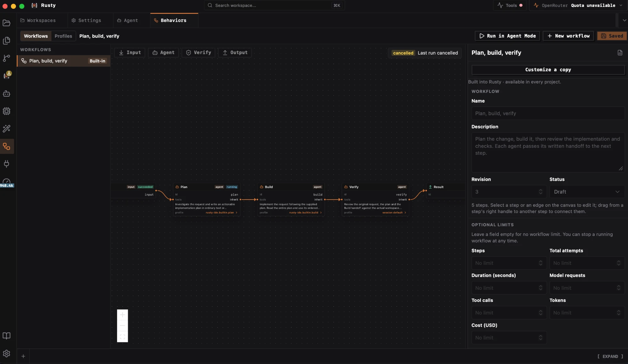Screen dimensions: 628x364
Task: Open the Plan node profile chevron
Action: click(x=236, y=213)
